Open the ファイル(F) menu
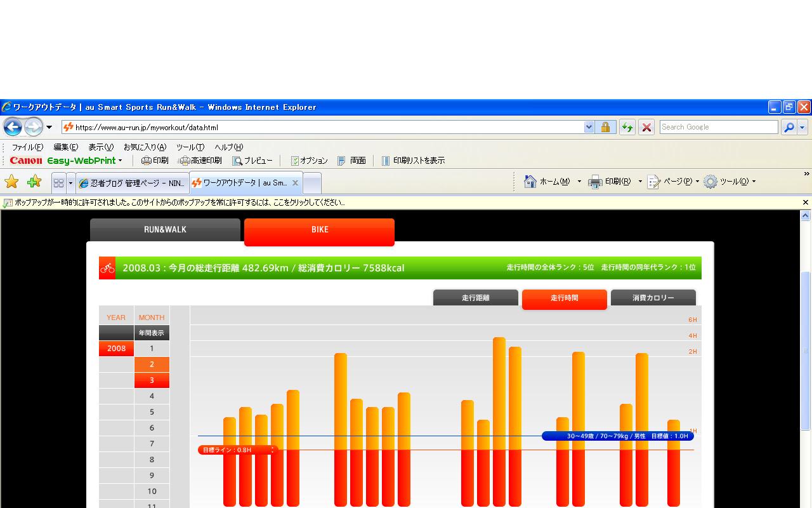The height and width of the screenshot is (508, 812). point(27,147)
